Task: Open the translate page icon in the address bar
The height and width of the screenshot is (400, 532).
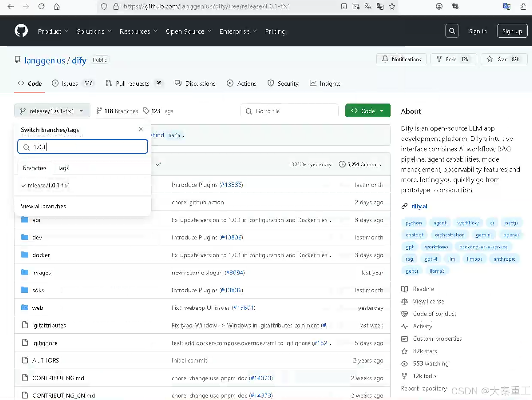Action: tap(368, 6)
